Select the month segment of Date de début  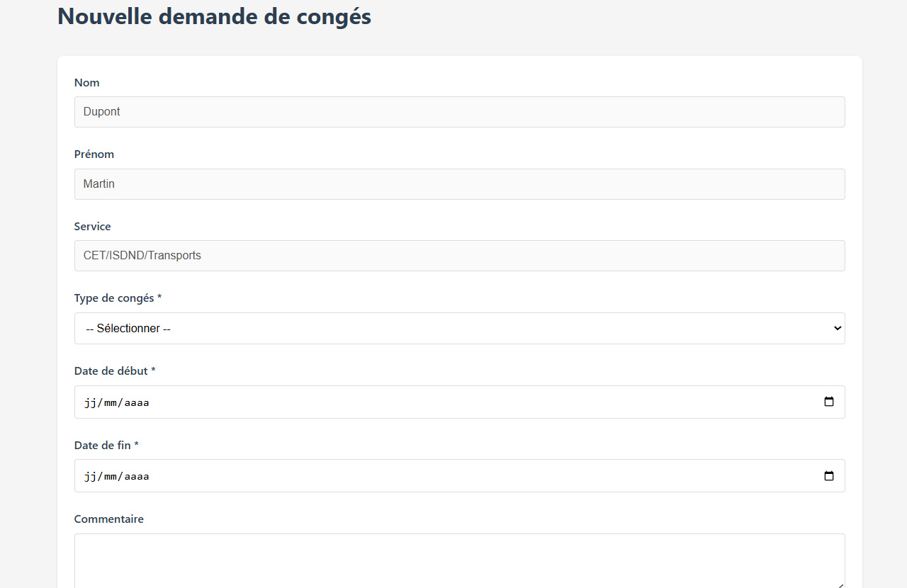[110, 402]
